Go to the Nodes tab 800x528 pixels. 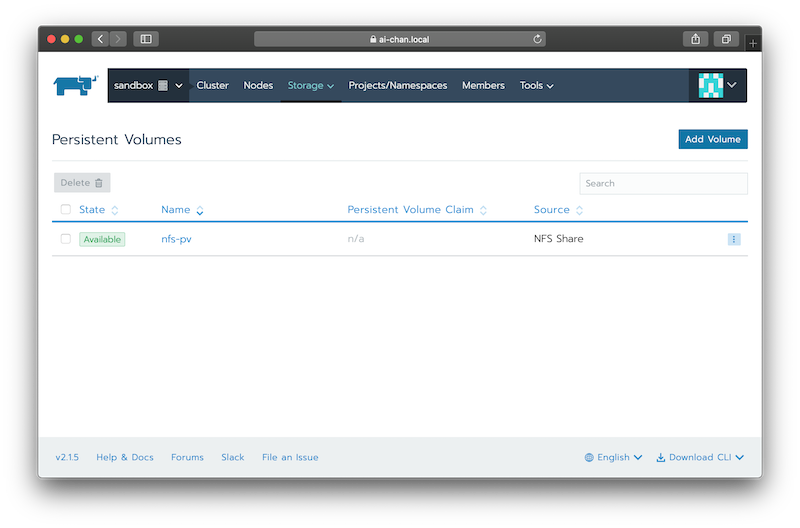[x=258, y=86]
